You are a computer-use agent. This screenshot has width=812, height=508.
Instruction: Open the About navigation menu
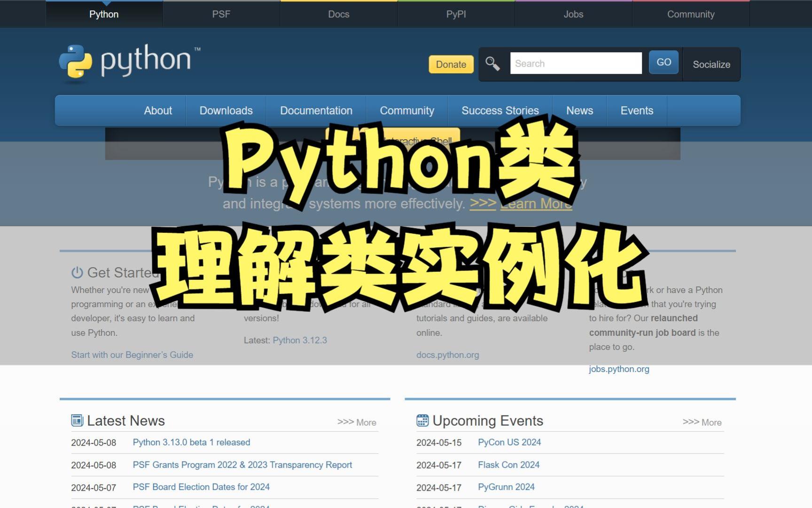click(x=158, y=111)
